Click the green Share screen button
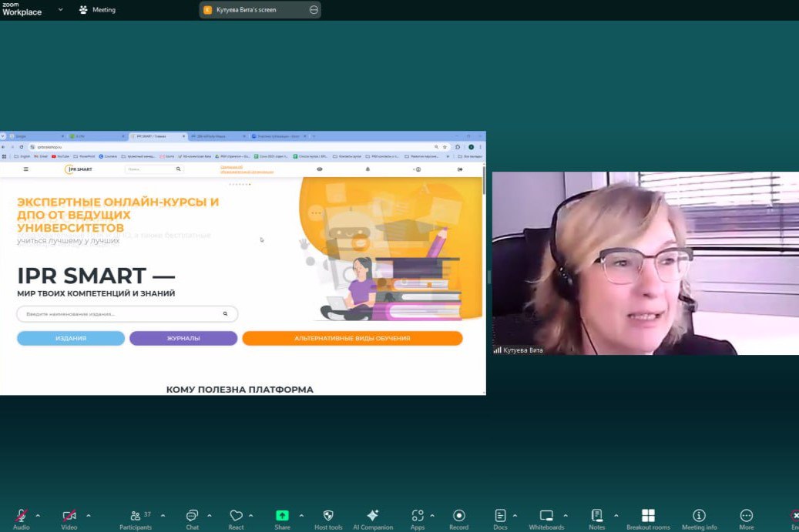 282,516
